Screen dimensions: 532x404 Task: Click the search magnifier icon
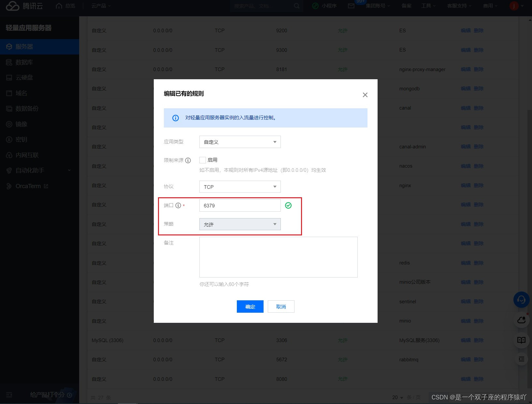[x=296, y=6]
